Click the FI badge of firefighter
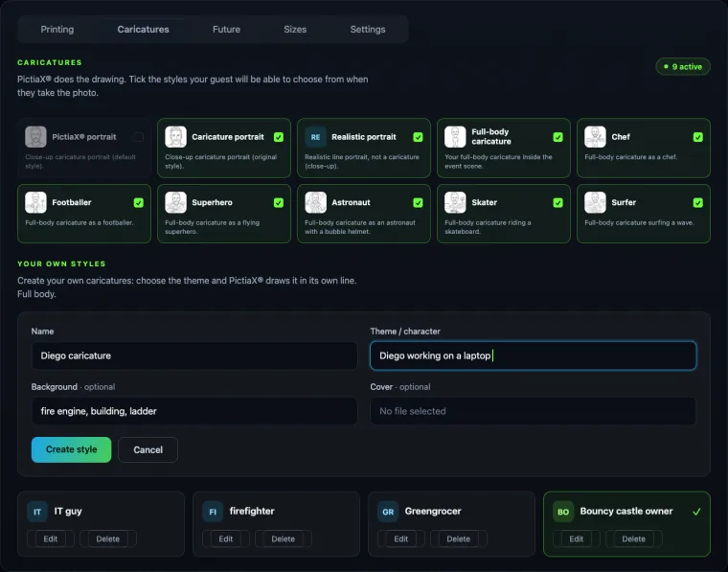 [x=213, y=512]
